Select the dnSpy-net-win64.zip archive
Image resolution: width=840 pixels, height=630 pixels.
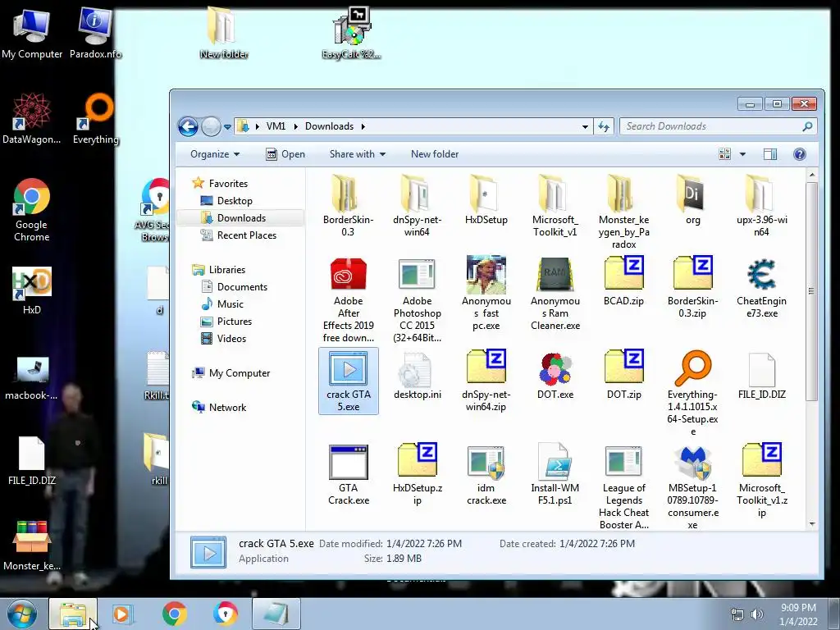[486, 381]
